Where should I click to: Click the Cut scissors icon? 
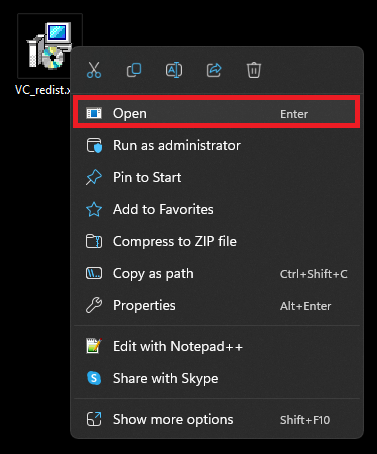coord(94,70)
